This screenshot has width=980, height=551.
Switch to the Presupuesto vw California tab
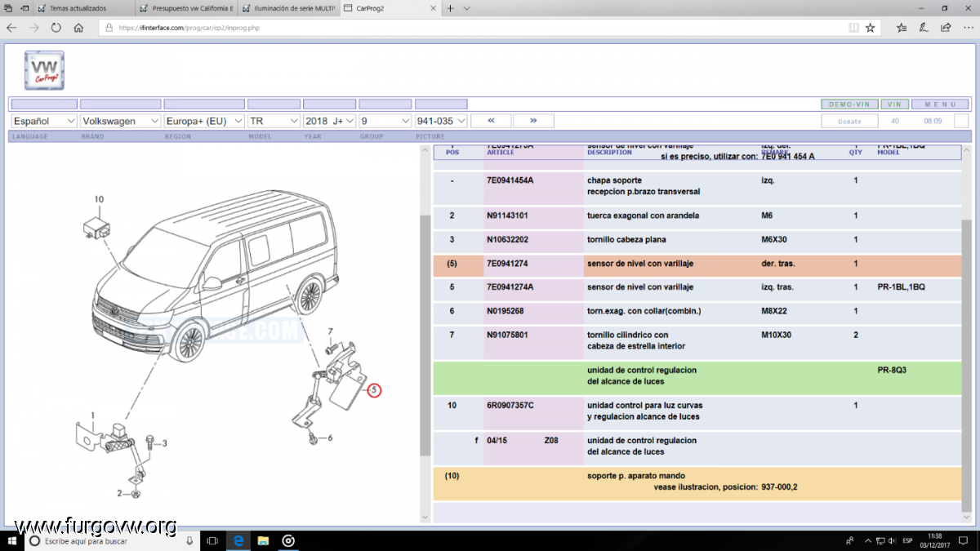187,8
